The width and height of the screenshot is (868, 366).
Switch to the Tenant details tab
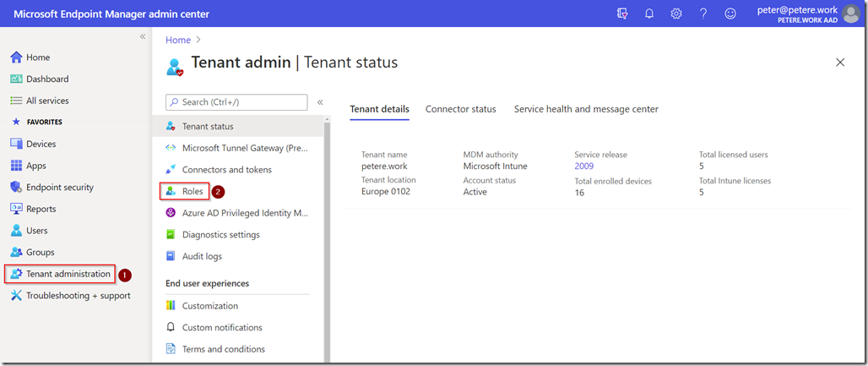click(x=380, y=109)
